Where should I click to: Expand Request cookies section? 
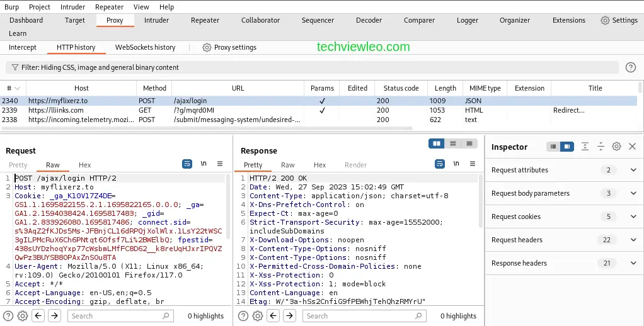point(633,216)
